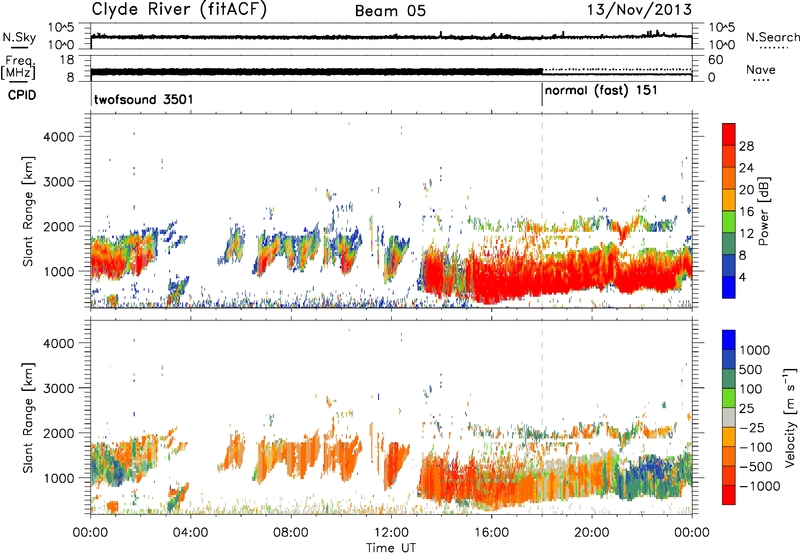Click the gray -25 to 25 Velocity color segment
Image resolution: width=800 pixels, height=554 pixels.
click(x=729, y=418)
